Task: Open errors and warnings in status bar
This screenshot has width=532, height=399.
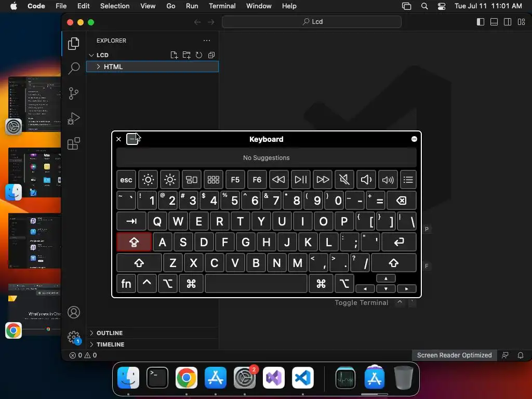Action: (83, 355)
